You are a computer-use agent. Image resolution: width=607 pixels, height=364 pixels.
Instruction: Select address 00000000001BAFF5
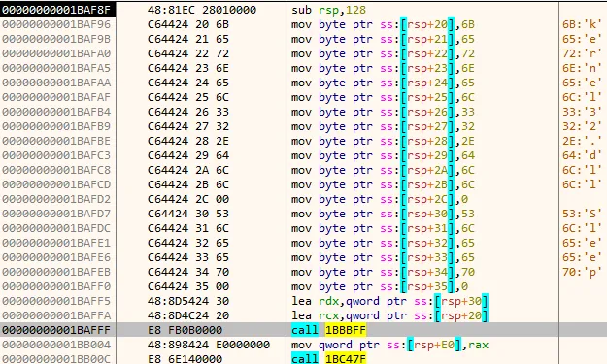tap(56, 301)
